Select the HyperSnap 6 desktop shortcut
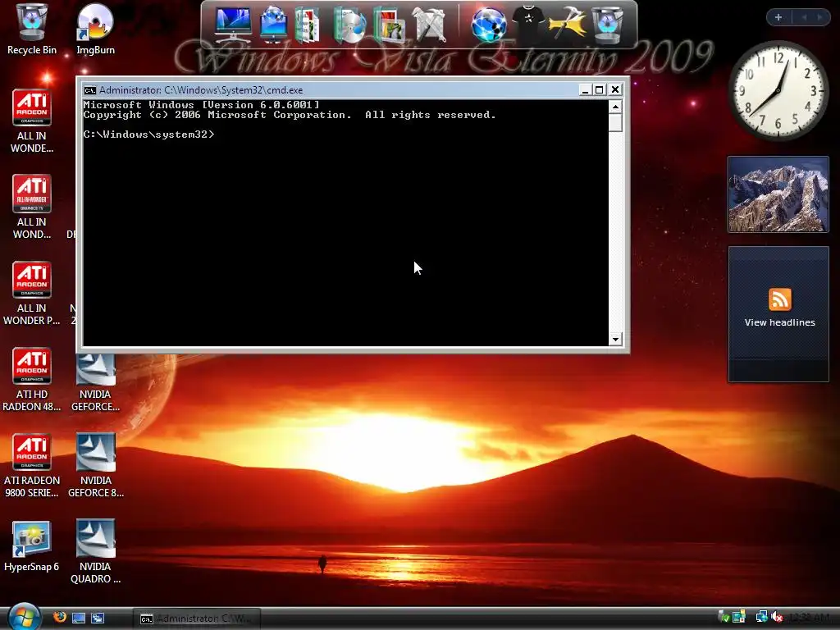Screen dimensions: 840x630 pyautogui.click(x=32, y=546)
